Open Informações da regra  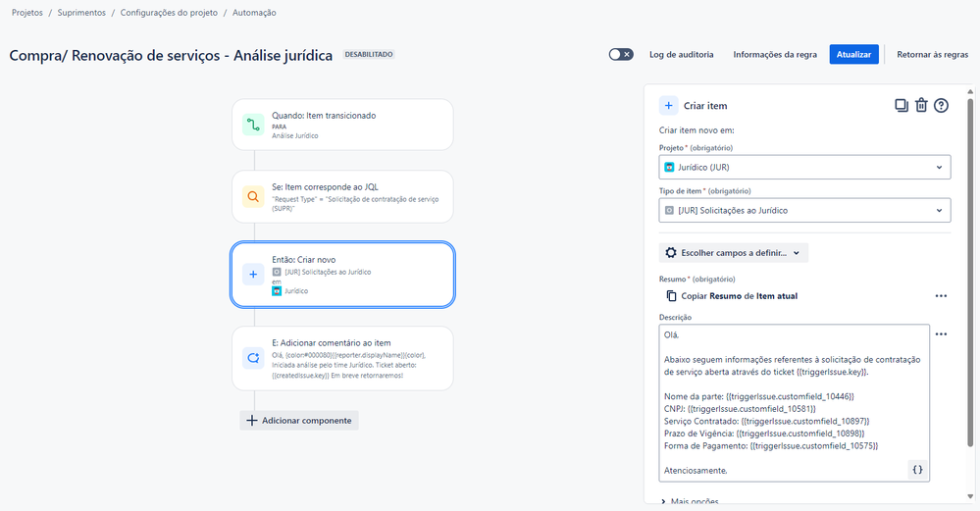775,54
